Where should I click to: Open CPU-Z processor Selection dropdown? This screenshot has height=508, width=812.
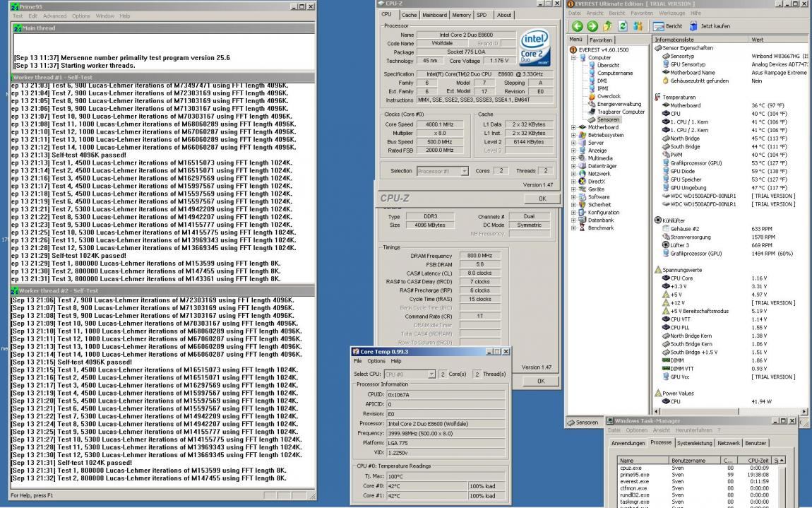coord(465,171)
